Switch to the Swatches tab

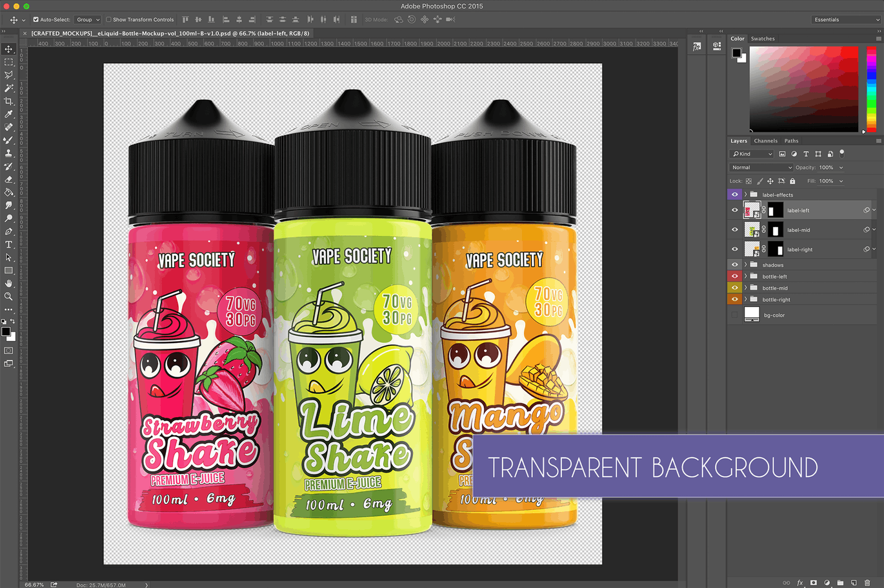point(763,38)
